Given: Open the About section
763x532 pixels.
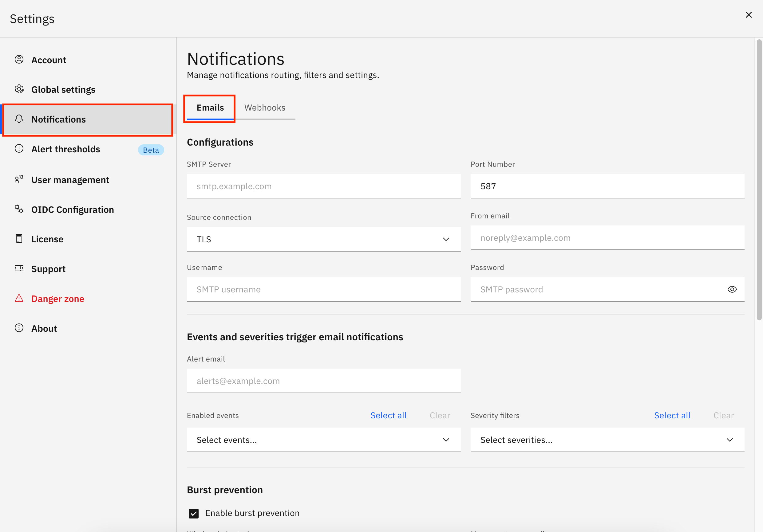Looking at the screenshot, I should (88, 328).
